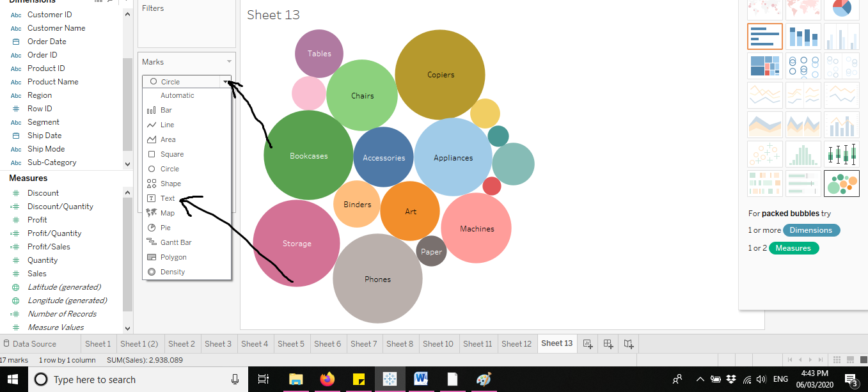The height and width of the screenshot is (392, 868).
Task: Choose the pie chart in Show Me panel
Action: [842, 10]
